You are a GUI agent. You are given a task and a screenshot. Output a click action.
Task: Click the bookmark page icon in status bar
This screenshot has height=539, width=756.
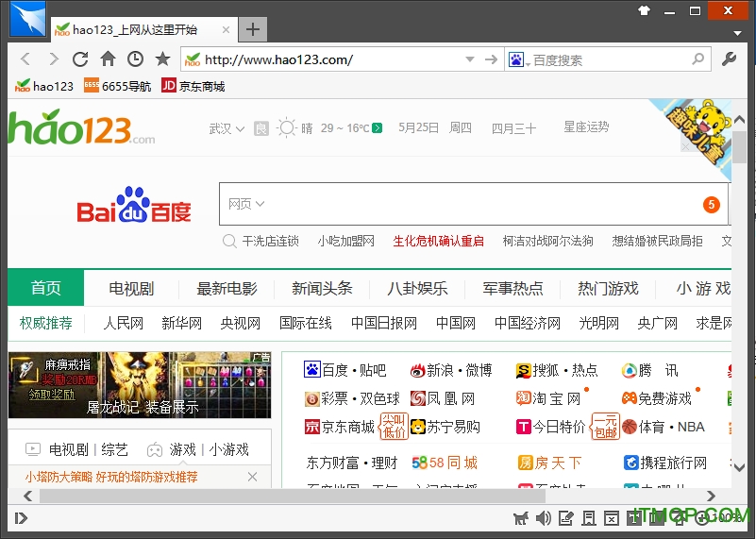(589, 518)
